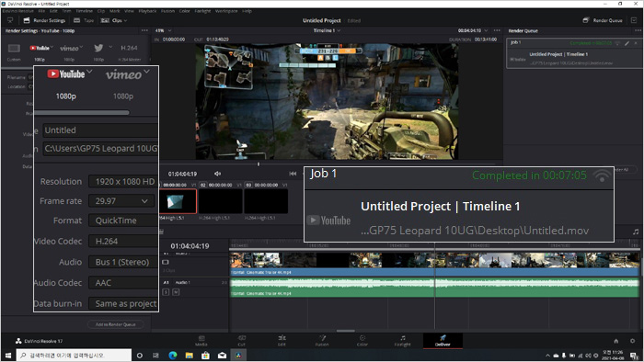Mute audio track A1
The width and height of the screenshot is (644, 362).
(x=176, y=292)
